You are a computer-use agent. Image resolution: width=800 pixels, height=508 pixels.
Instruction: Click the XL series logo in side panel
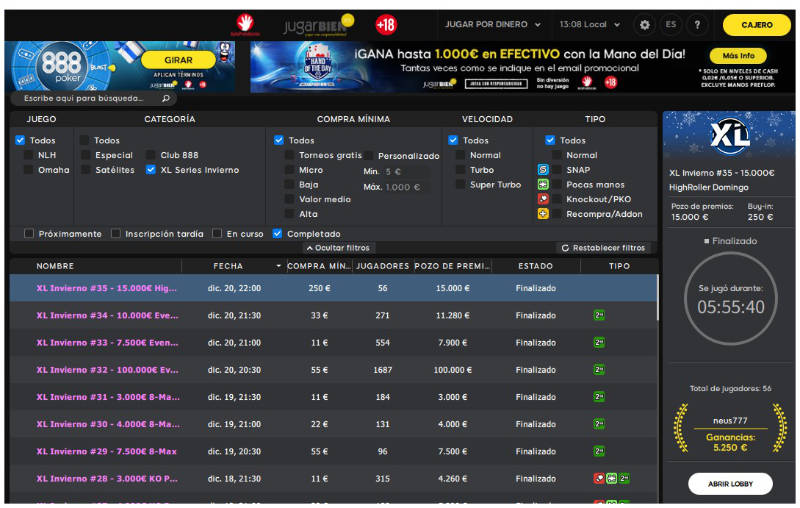(730, 136)
